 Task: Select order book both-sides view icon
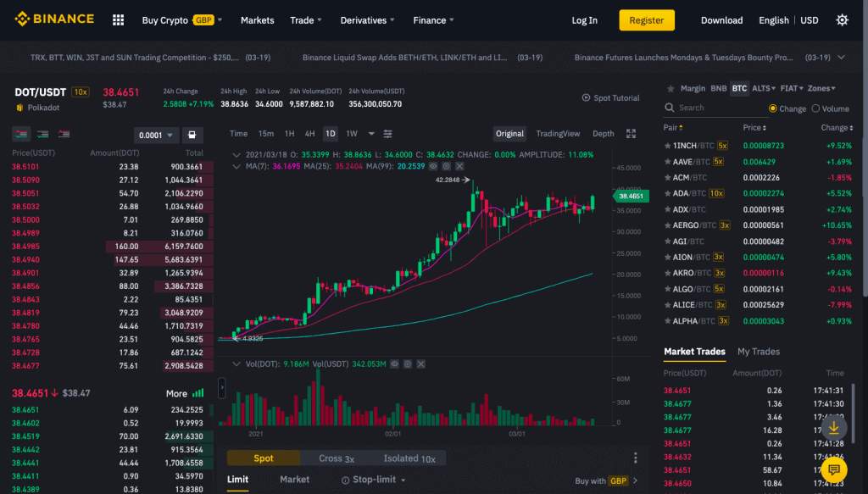click(x=21, y=134)
